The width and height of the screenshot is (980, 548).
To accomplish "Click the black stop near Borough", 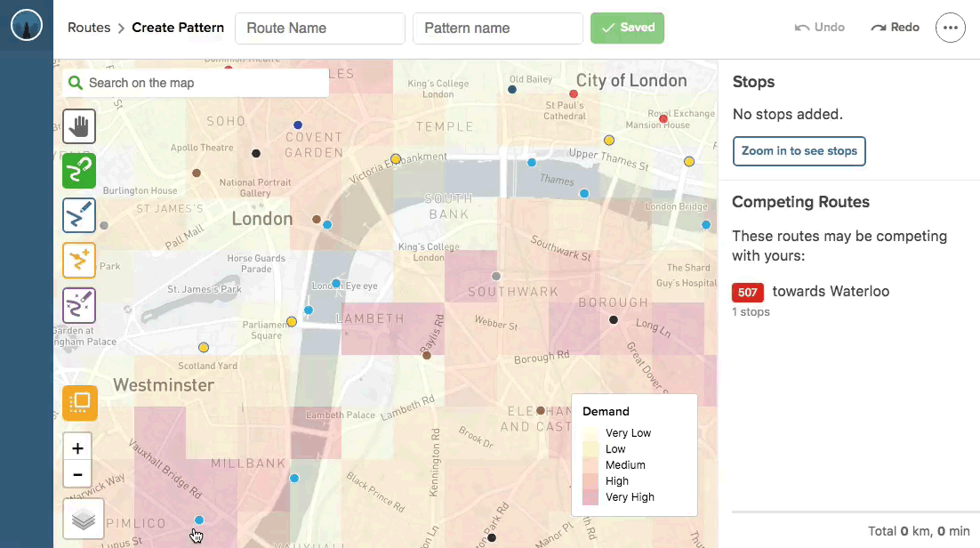I will click(614, 319).
